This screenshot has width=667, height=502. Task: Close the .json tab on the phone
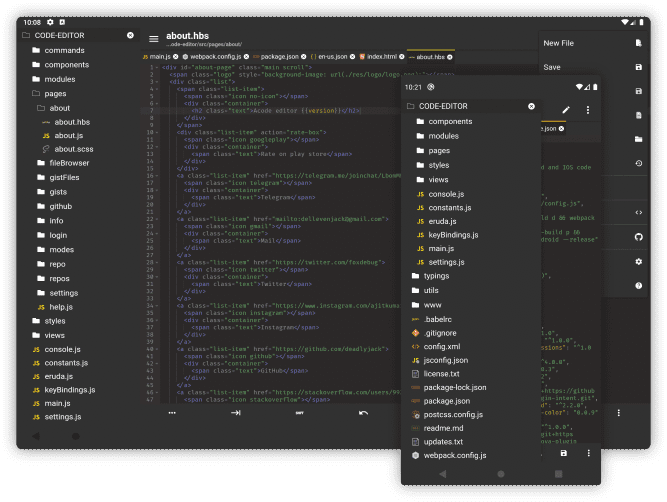562,128
